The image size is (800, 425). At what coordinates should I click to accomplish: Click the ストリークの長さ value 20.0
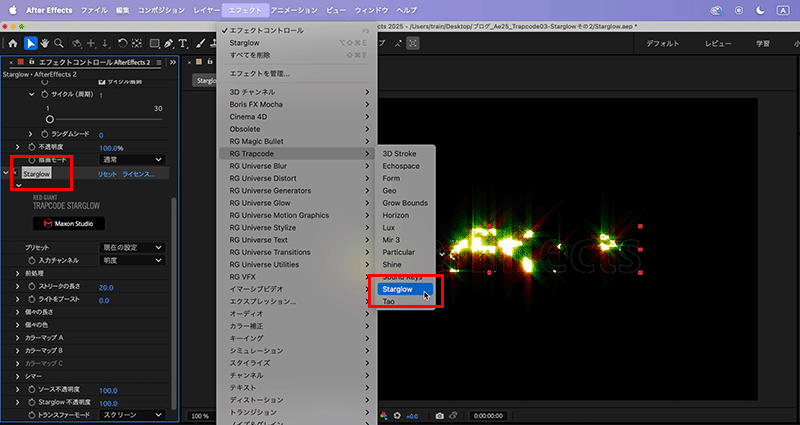[x=106, y=287]
